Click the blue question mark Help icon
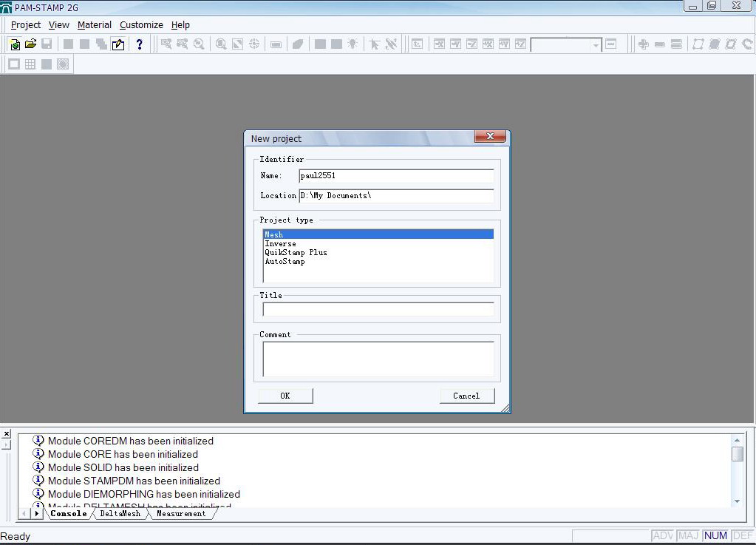Image resolution: width=756 pixels, height=545 pixels. coord(140,44)
